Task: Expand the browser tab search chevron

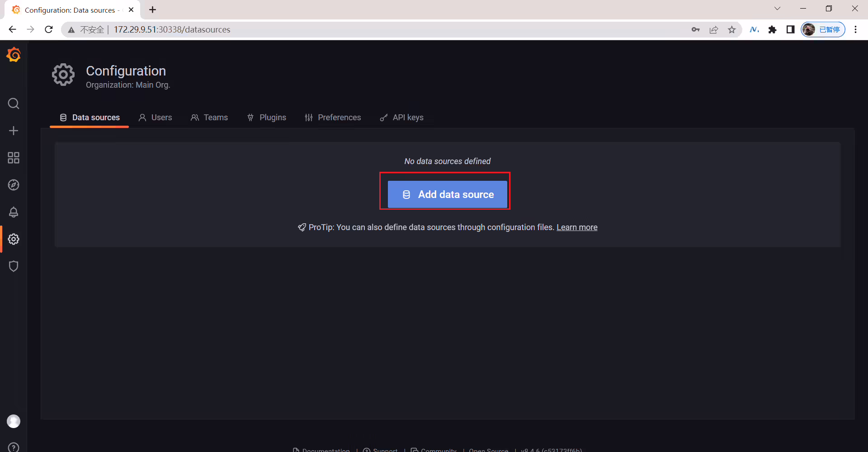Action: click(x=777, y=9)
